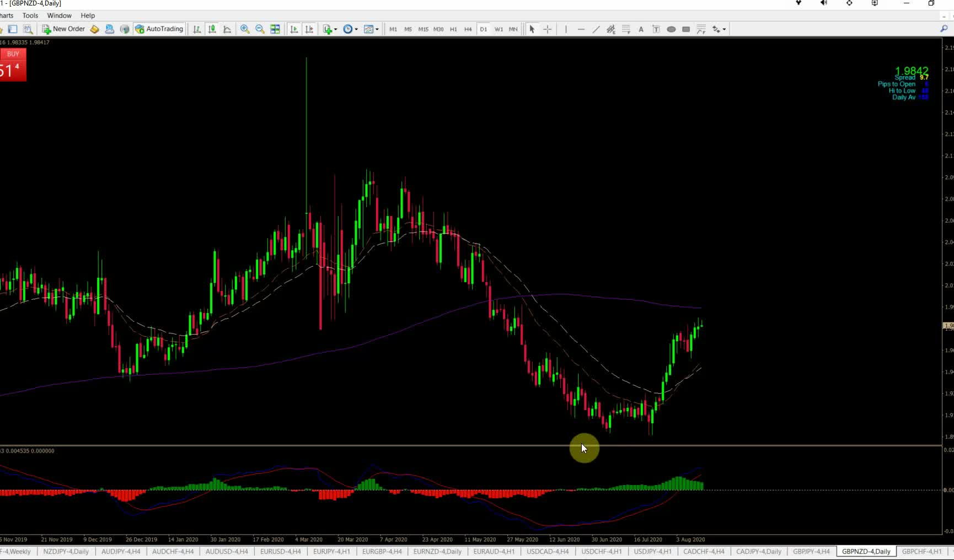Image resolution: width=954 pixels, height=560 pixels.
Task: Open the Window menu
Action: 59,15
